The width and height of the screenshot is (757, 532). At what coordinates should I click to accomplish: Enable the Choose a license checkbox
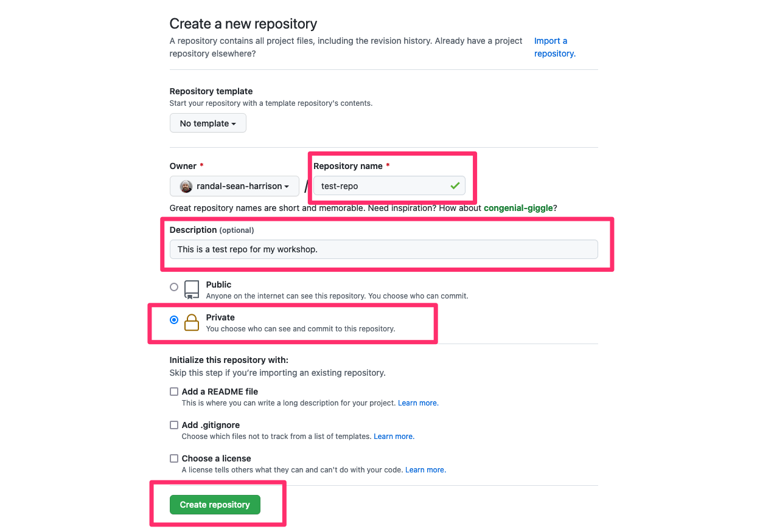tap(174, 458)
